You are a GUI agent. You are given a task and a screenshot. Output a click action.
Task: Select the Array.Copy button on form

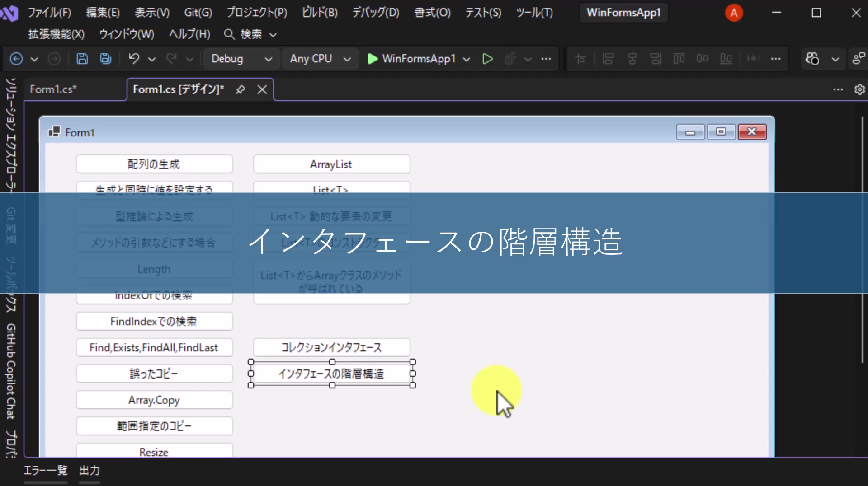(x=154, y=400)
